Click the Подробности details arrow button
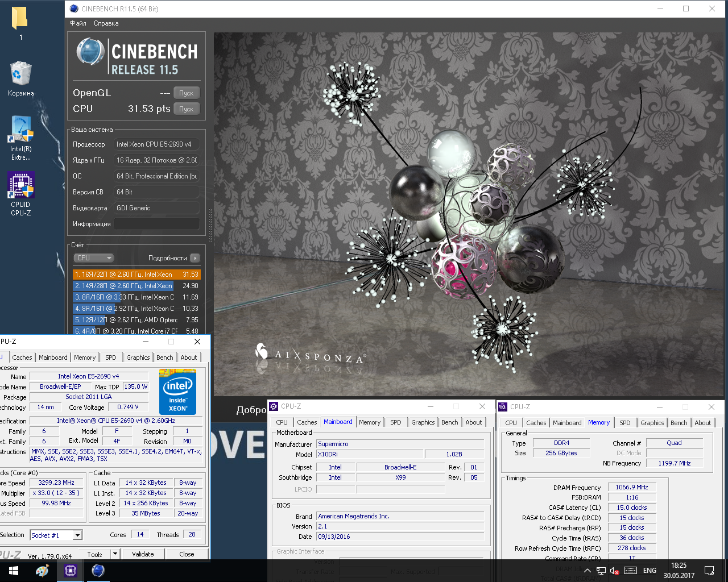The image size is (728, 582). click(195, 258)
